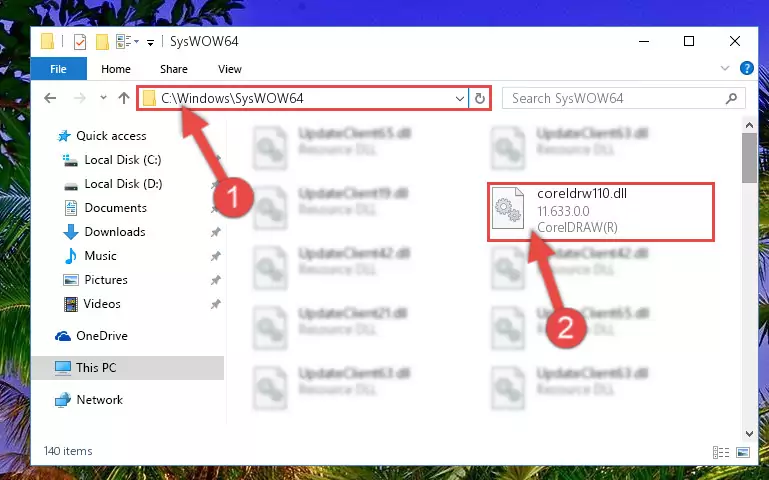Maximize the SysWOW64 window

point(689,41)
